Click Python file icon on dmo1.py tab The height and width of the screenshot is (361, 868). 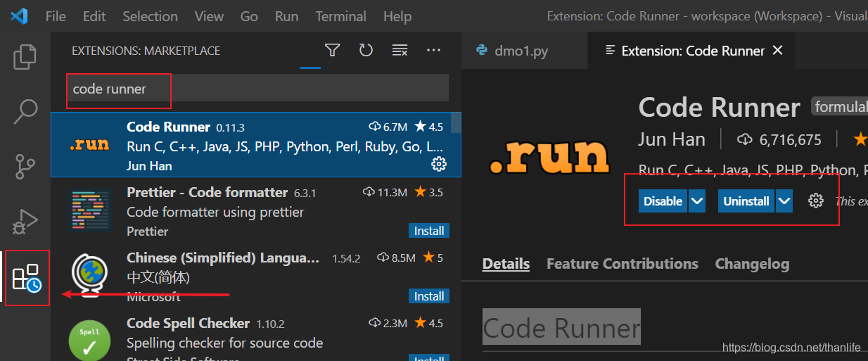482,50
